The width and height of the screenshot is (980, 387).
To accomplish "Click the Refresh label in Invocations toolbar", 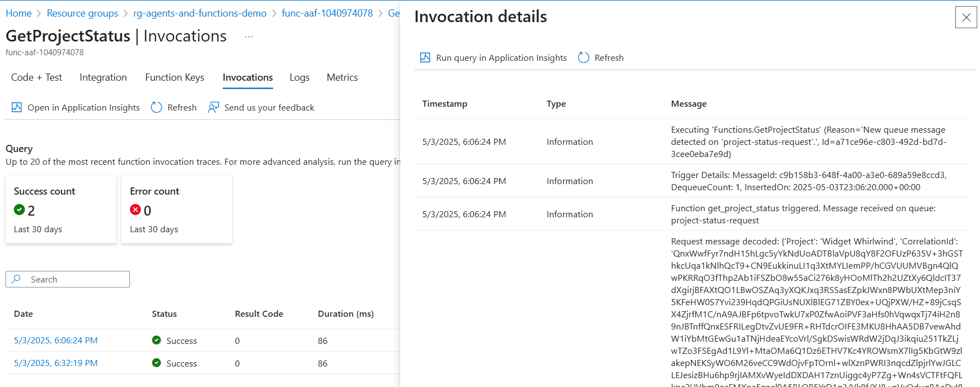I will point(182,108).
